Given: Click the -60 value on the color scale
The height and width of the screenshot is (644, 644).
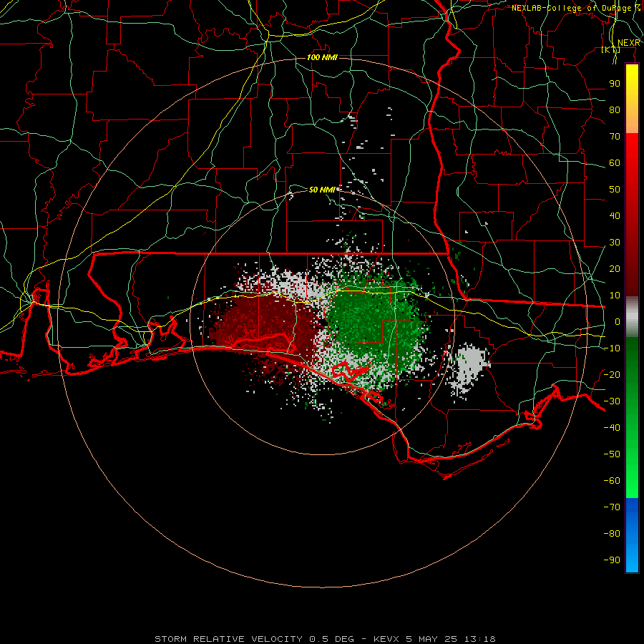Looking at the screenshot, I should [x=612, y=481].
